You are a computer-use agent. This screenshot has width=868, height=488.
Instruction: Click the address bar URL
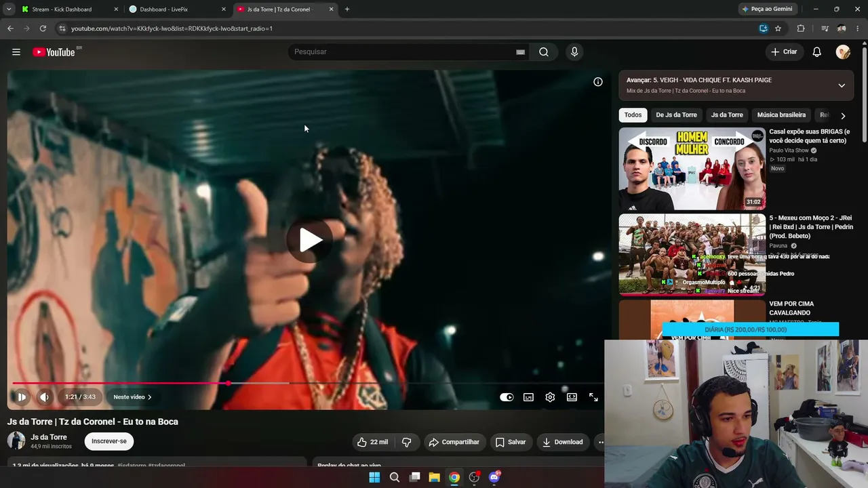point(172,28)
